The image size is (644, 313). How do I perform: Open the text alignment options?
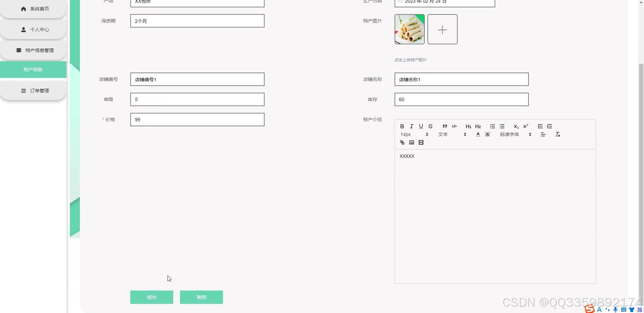543,134
